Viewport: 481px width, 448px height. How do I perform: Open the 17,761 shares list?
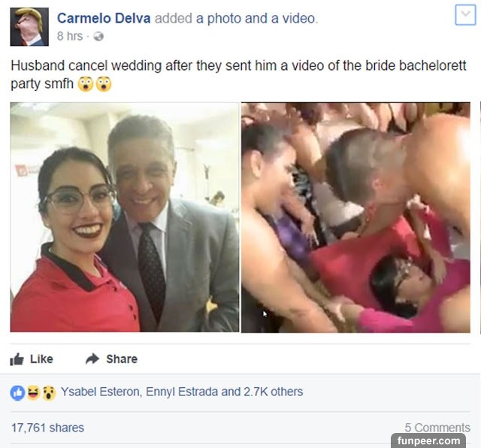pyautogui.click(x=47, y=428)
